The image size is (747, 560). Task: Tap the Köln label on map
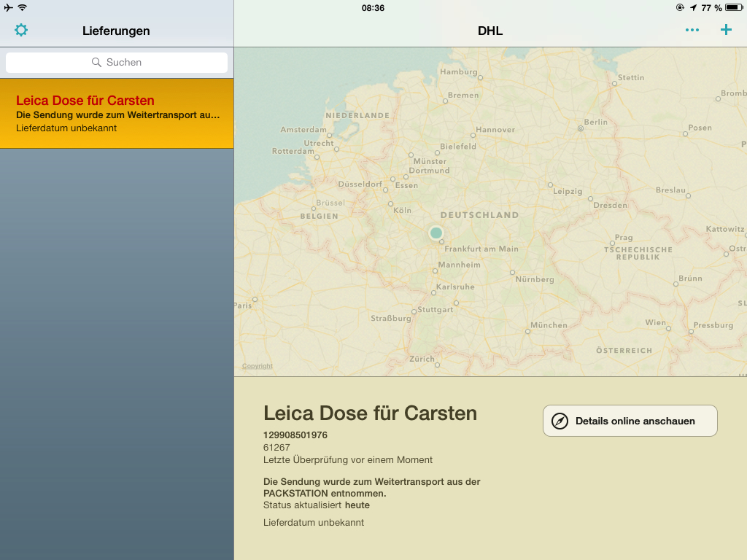pos(402,210)
